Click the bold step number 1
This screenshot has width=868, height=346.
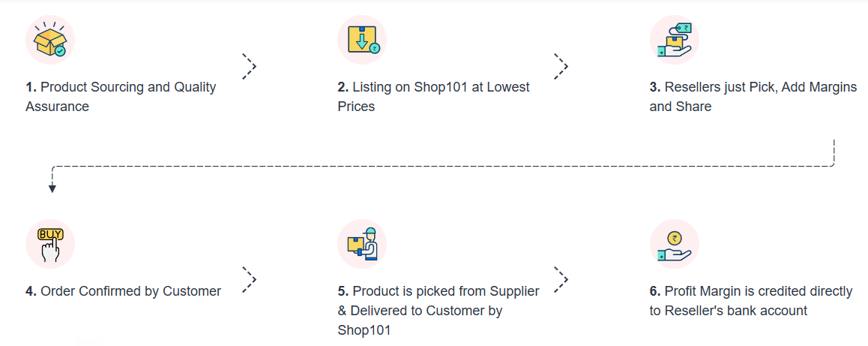coord(31,87)
